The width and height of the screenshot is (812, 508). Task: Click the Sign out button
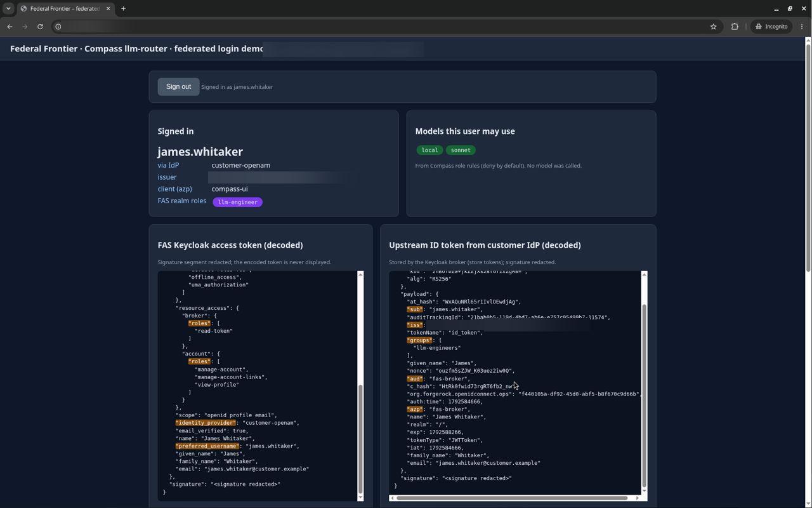pyautogui.click(x=178, y=86)
